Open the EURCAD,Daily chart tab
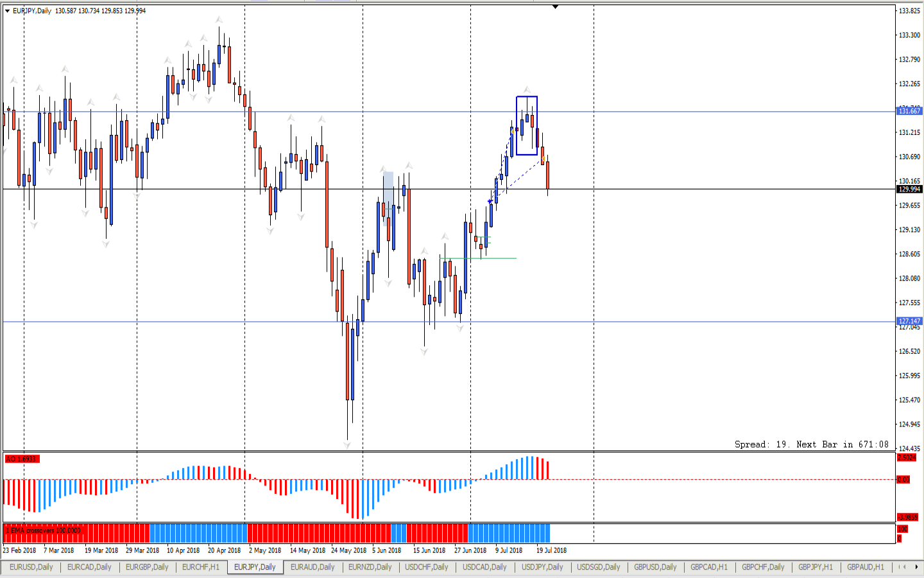 click(x=89, y=567)
